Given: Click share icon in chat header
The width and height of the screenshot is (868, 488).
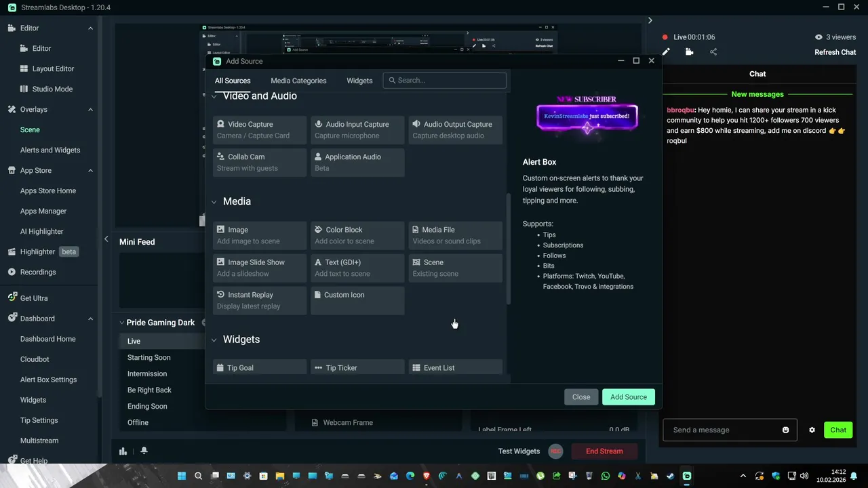Looking at the screenshot, I should click(x=713, y=52).
